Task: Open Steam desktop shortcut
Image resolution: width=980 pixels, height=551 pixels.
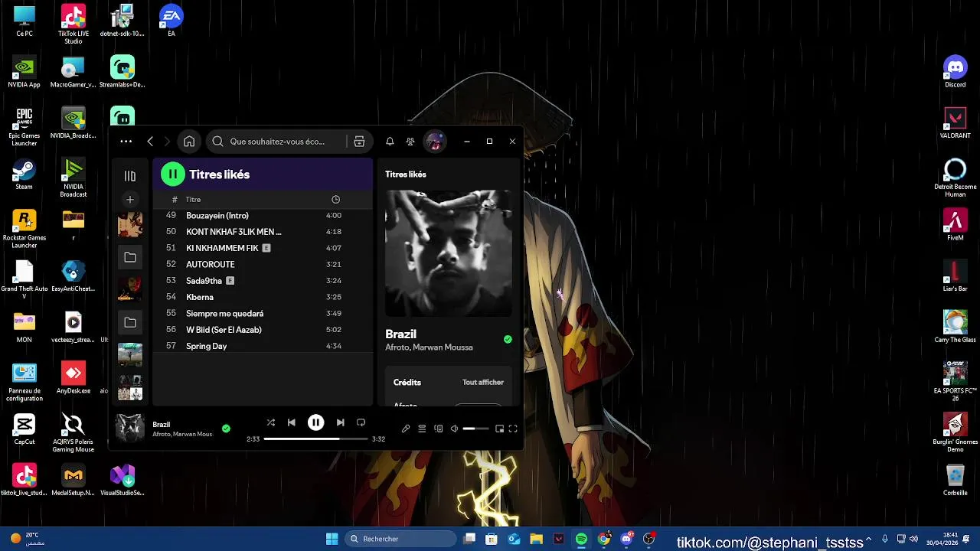Action: coord(24,174)
